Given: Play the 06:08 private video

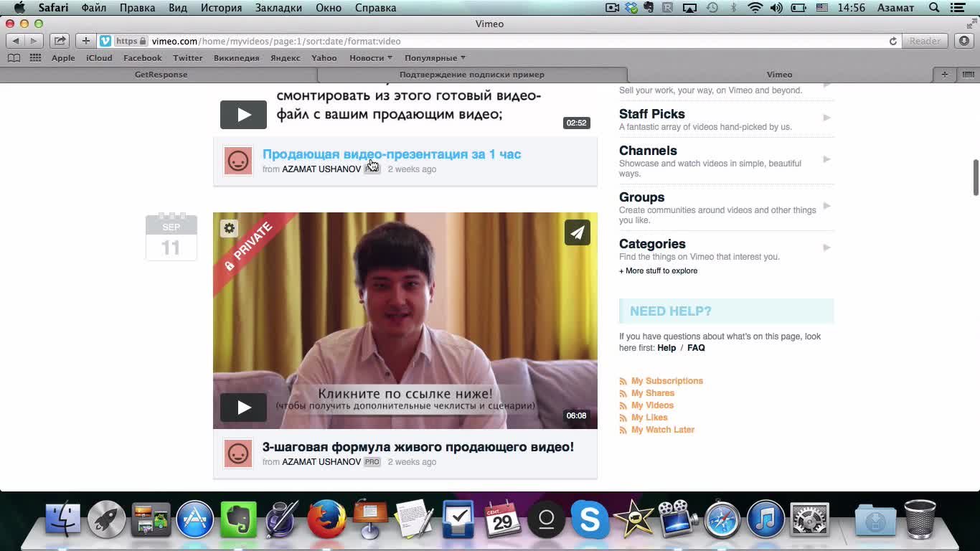Looking at the screenshot, I should tap(243, 408).
